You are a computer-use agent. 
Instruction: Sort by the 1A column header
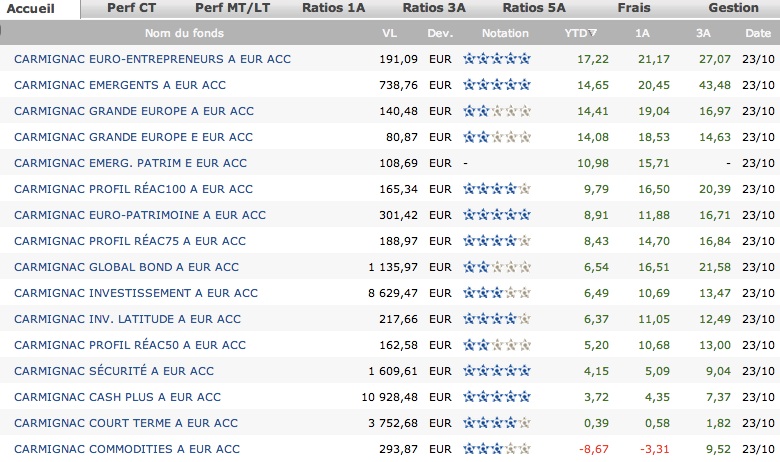642,33
